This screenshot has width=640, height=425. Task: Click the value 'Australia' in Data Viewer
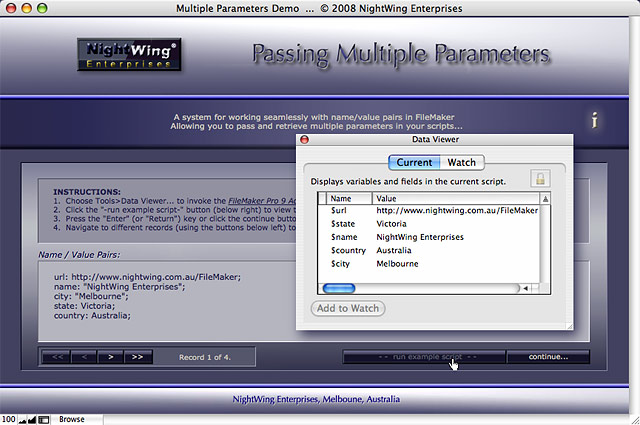click(x=394, y=250)
